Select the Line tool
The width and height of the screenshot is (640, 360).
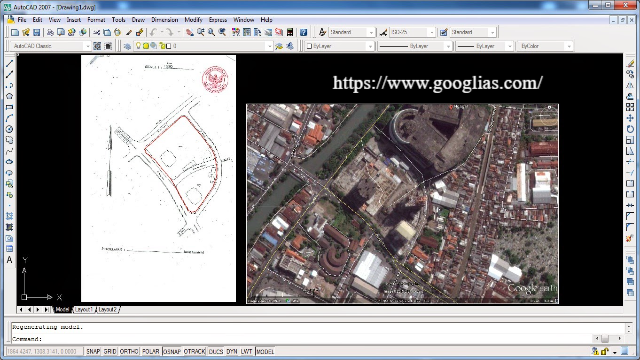(x=9, y=63)
